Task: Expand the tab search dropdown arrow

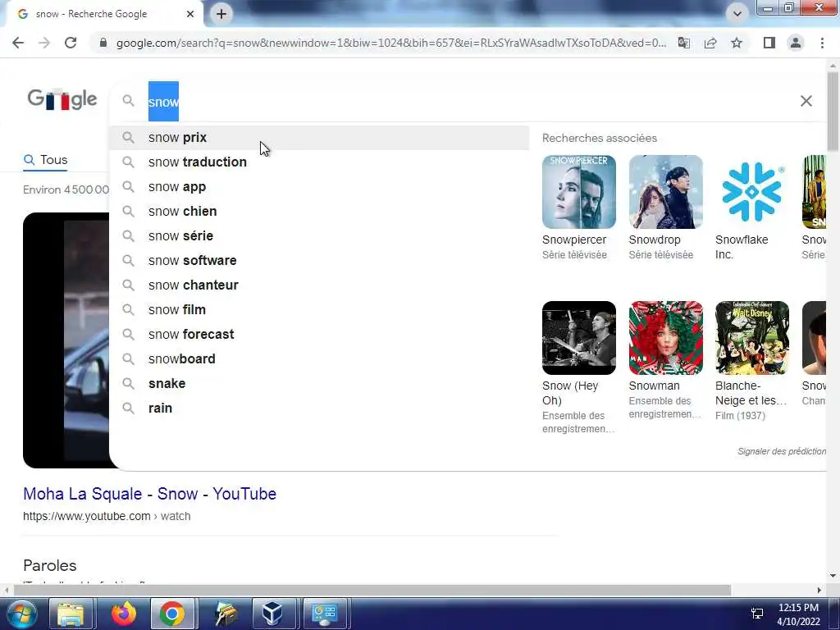Action: [737, 14]
